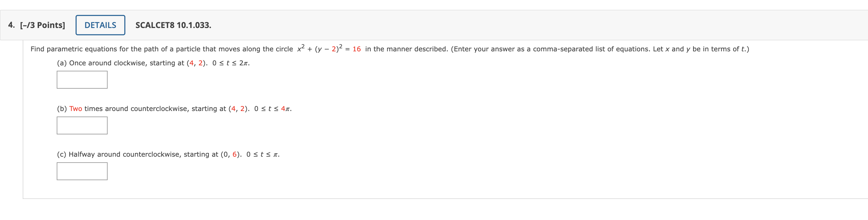
Task: Select the clockwise answer field under part (a)
Action: [82, 80]
